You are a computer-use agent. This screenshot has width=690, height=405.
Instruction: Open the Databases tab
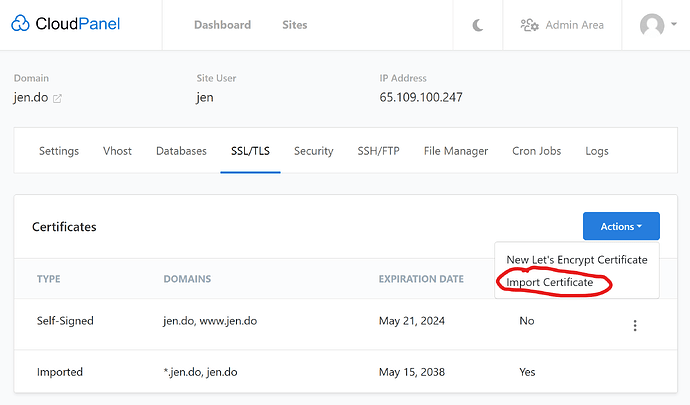pos(181,151)
